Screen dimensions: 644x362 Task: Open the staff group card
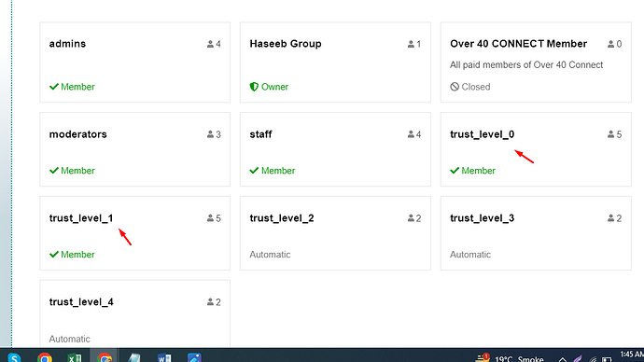click(x=335, y=149)
